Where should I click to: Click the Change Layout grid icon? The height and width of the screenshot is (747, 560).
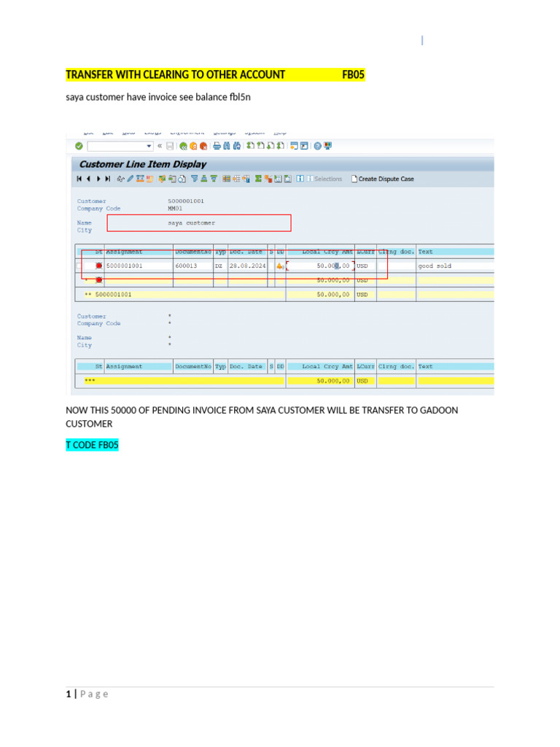[x=227, y=179]
